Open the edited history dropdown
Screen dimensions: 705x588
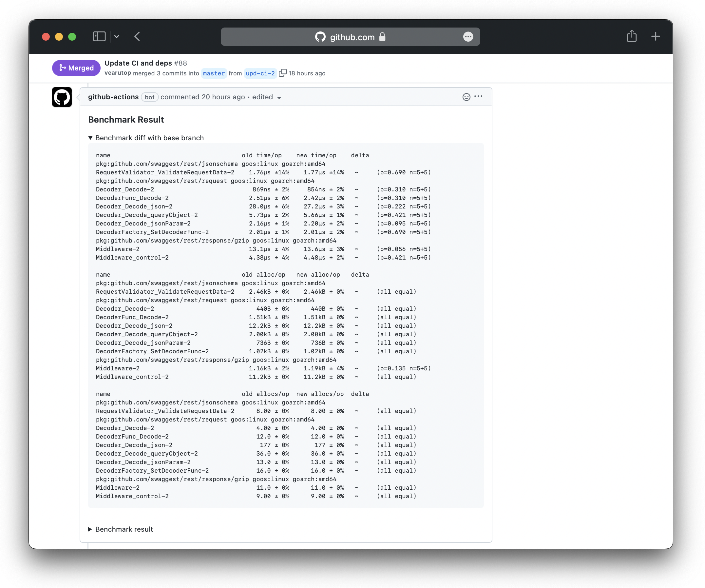pyautogui.click(x=267, y=97)
